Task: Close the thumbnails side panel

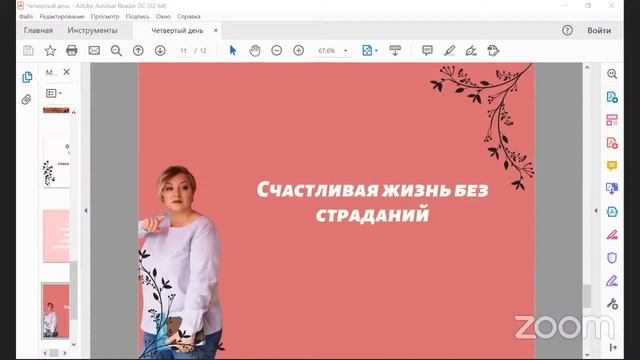Action: (67, 72)
